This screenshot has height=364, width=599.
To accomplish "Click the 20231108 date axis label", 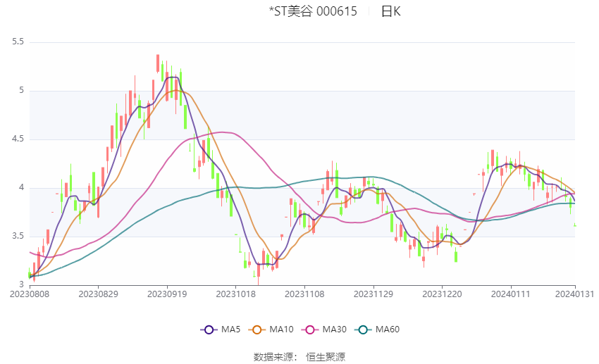I will pos(304,294).
